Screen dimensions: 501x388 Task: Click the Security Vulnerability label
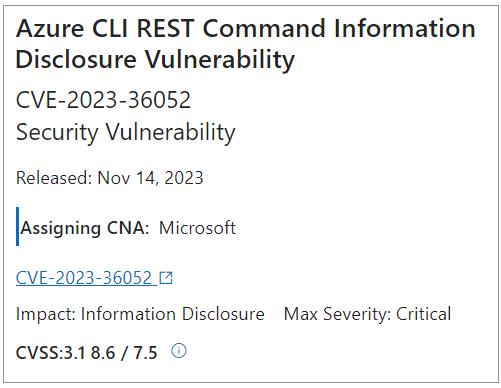click(x=126, y=133)
